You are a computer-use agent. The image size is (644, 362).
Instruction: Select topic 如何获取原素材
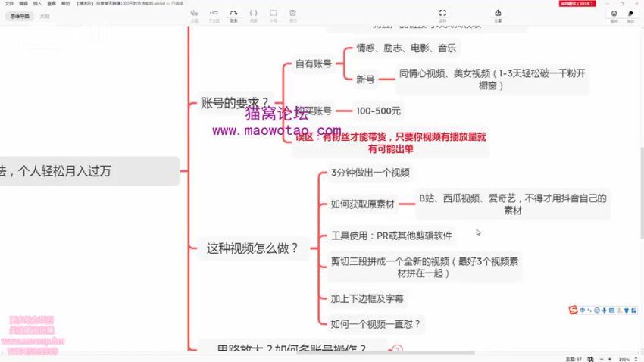pyautogui.click(x=362, y=204)
